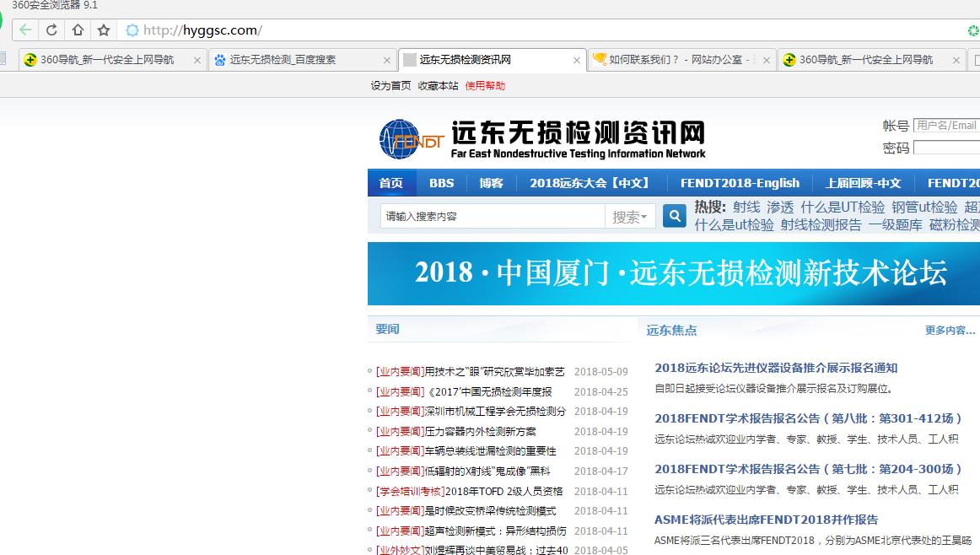Open BBS in the navigation bar
Viewport: 980px width, 555px height.
[x=441, y=183]
